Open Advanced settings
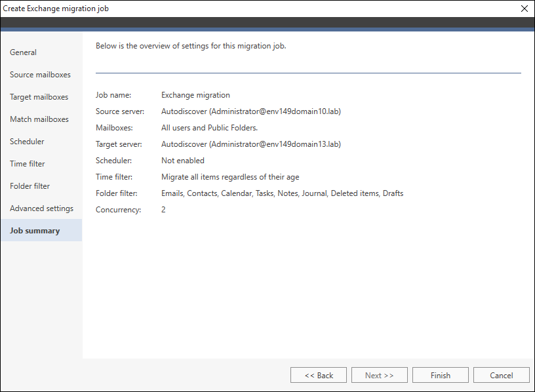Image resolution: width=535 pixels, height=392 pixels. pyautogui.click(x=41, y=208)
